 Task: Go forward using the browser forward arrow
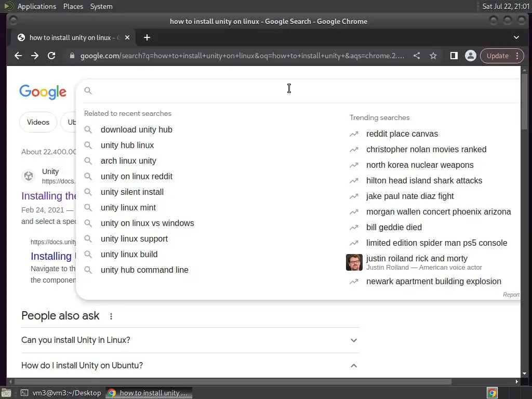35,56
